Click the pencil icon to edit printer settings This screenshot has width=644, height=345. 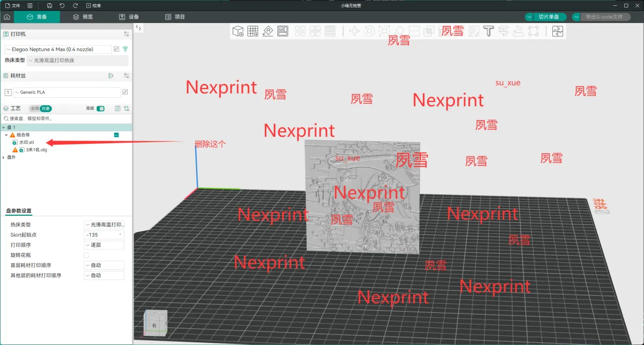point(116,49)
